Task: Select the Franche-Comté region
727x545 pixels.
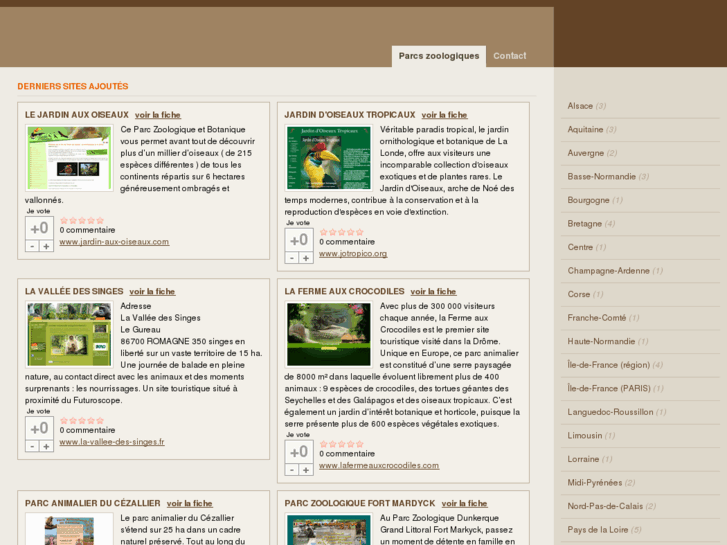Action: point(597,318)
